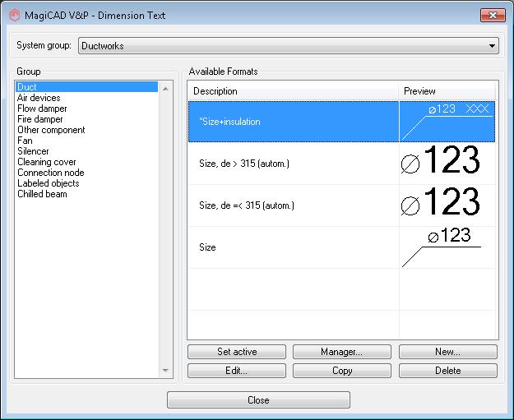Select Air devices group
The width and height of the screenshot is (514, 420).
coord(39,98)
